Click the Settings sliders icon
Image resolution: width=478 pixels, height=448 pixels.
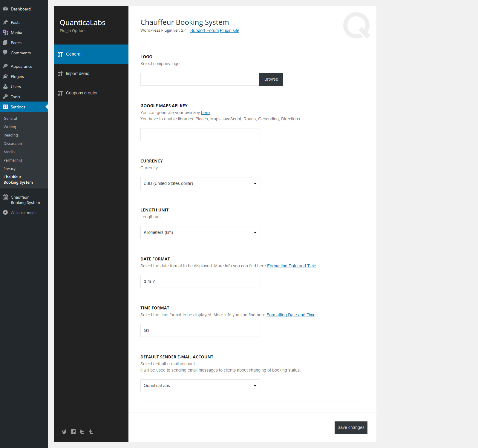click(5, 107)
